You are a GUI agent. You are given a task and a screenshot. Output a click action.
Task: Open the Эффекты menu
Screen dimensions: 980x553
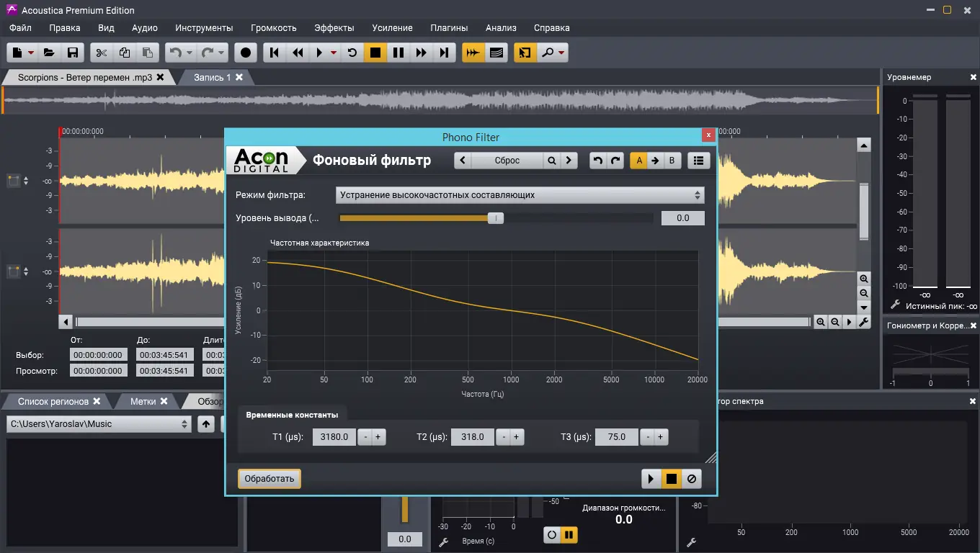point(334,28)
